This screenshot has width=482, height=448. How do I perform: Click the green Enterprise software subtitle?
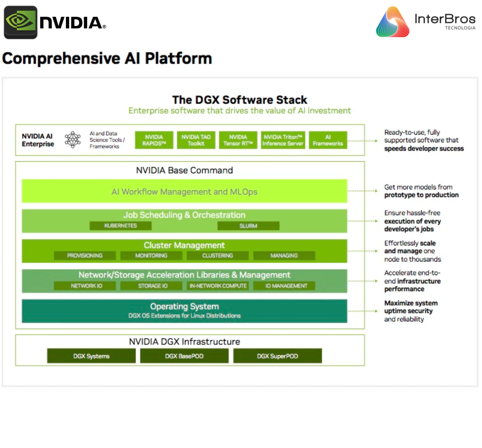(x=240, y=111)
